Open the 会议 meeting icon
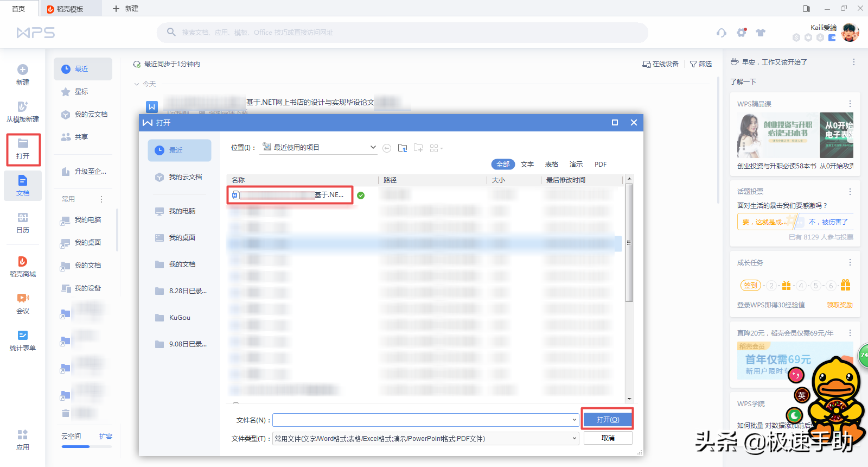This screenshot has height=467, width=868. pos(23,298)
